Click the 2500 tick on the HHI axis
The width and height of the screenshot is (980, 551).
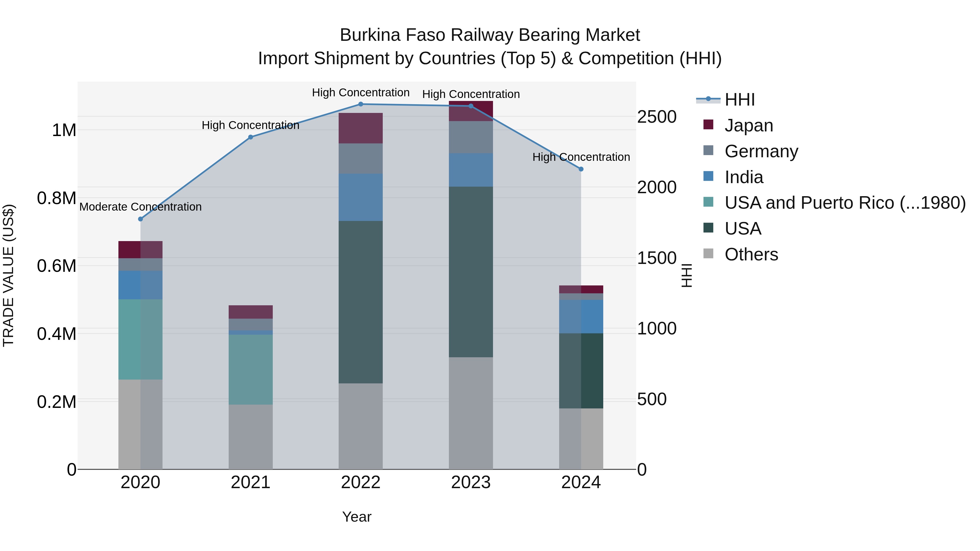[x=657, y=117]
